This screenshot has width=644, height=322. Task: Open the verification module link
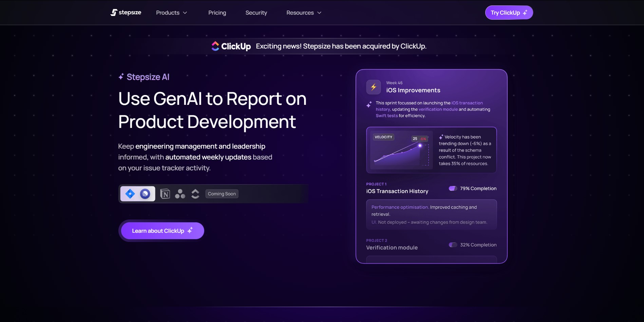tap(438, 109)
